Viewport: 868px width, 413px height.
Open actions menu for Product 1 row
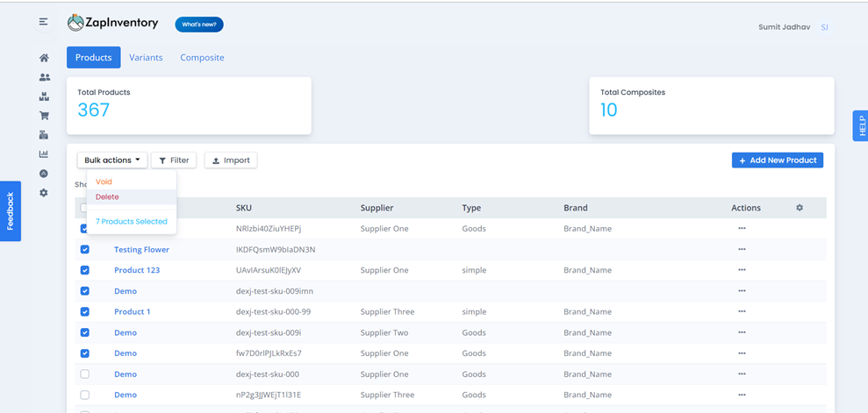[x=742, y=311]
